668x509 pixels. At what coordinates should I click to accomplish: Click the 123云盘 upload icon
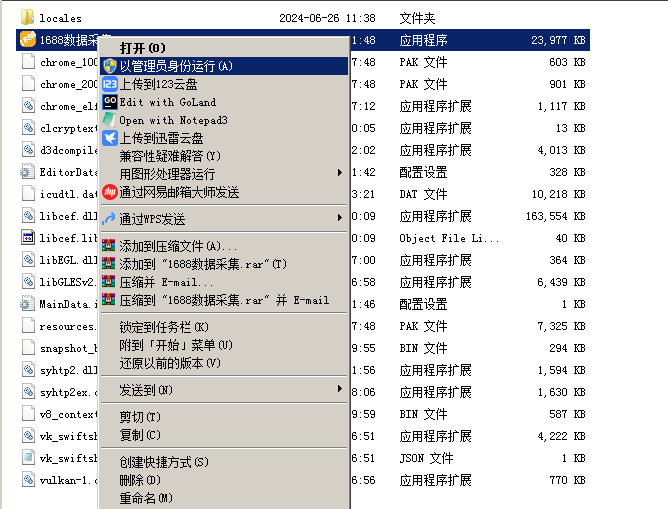click(110, 84)
